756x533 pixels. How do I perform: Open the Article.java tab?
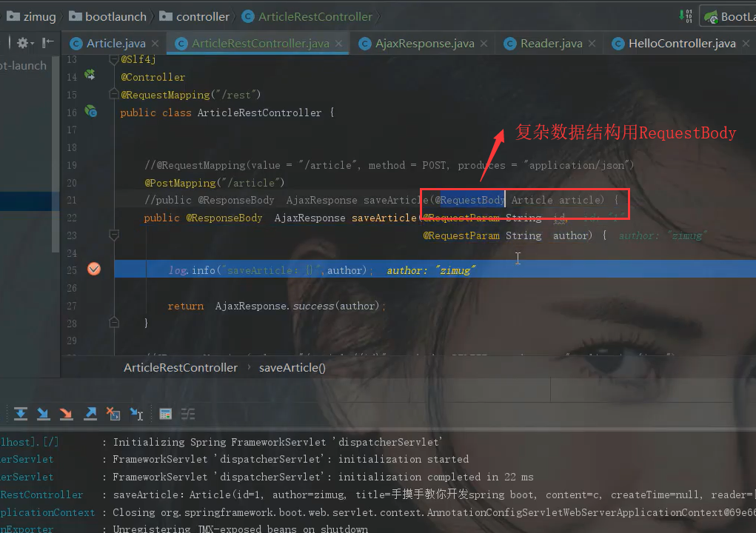tap(116, 44)
